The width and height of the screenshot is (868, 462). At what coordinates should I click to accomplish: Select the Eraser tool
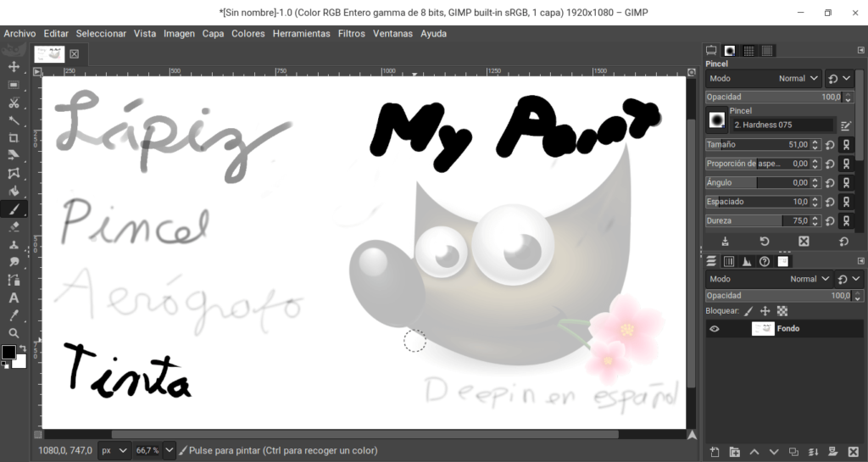(x=14, y=227)
